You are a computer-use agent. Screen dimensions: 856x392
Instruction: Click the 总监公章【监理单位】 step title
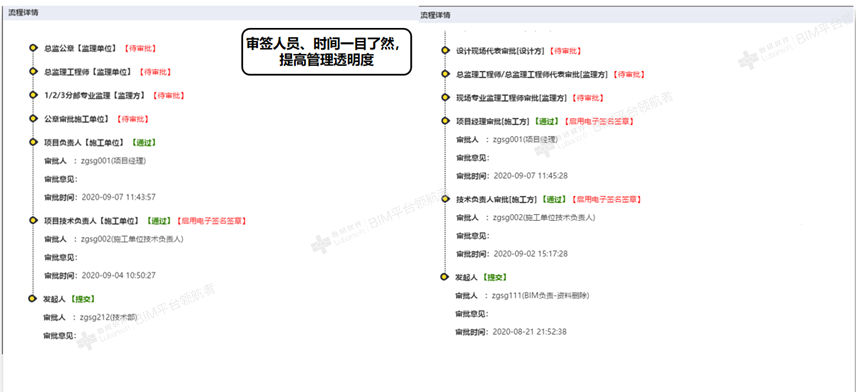[81, 48]
